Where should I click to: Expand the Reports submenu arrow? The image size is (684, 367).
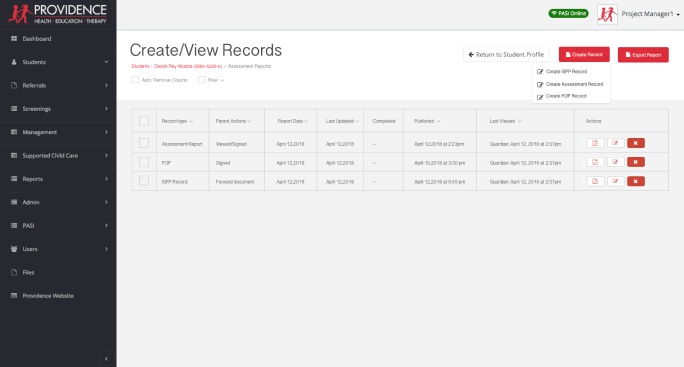pos(106,179)
